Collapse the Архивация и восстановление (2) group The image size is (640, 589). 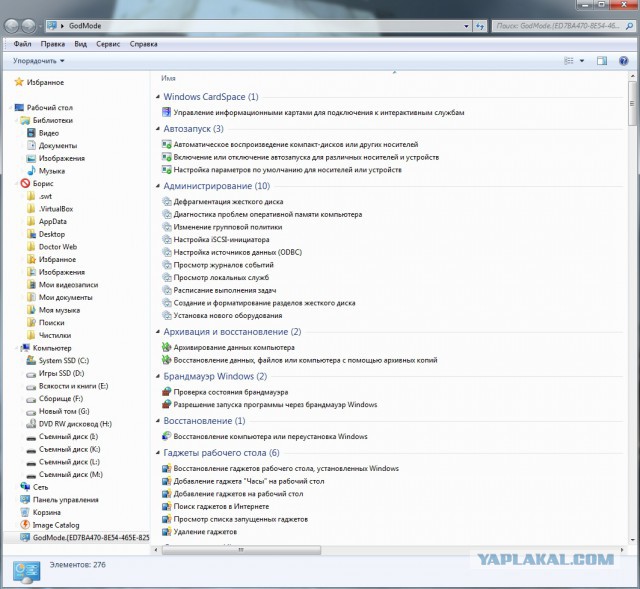[158, 331]
